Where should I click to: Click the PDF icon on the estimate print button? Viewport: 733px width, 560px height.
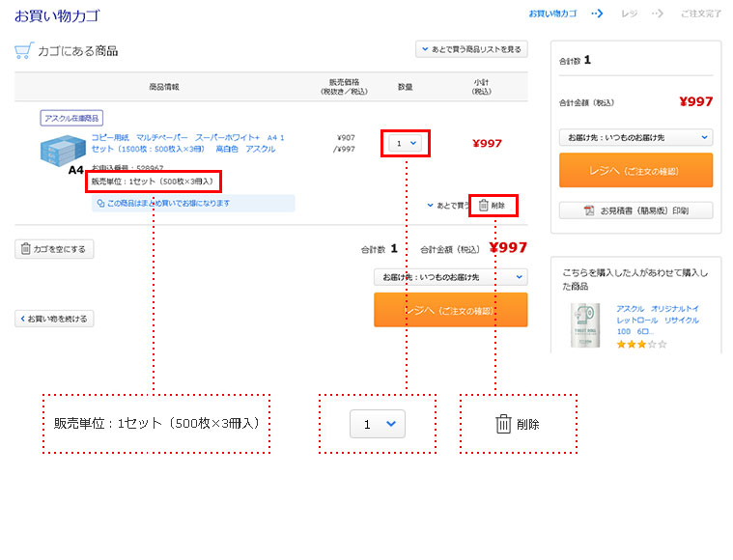589,210
